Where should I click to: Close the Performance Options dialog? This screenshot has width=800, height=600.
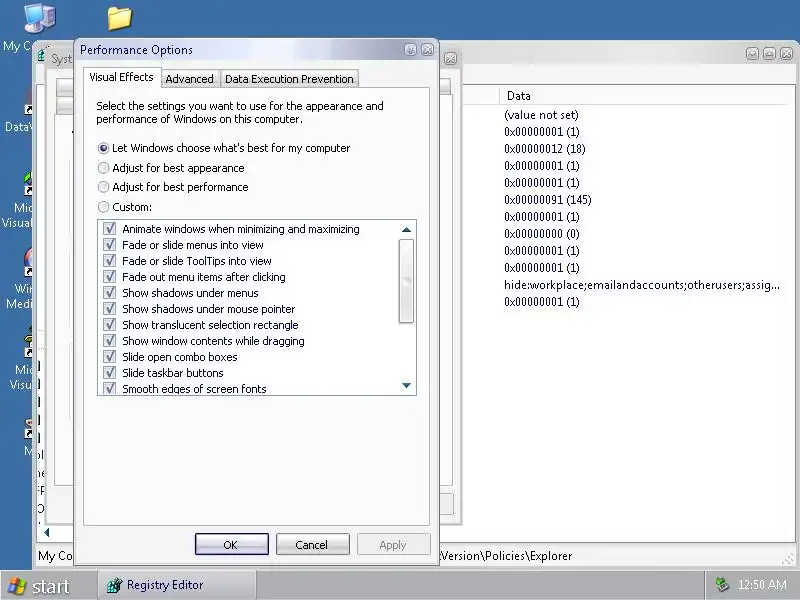point(428,49)
